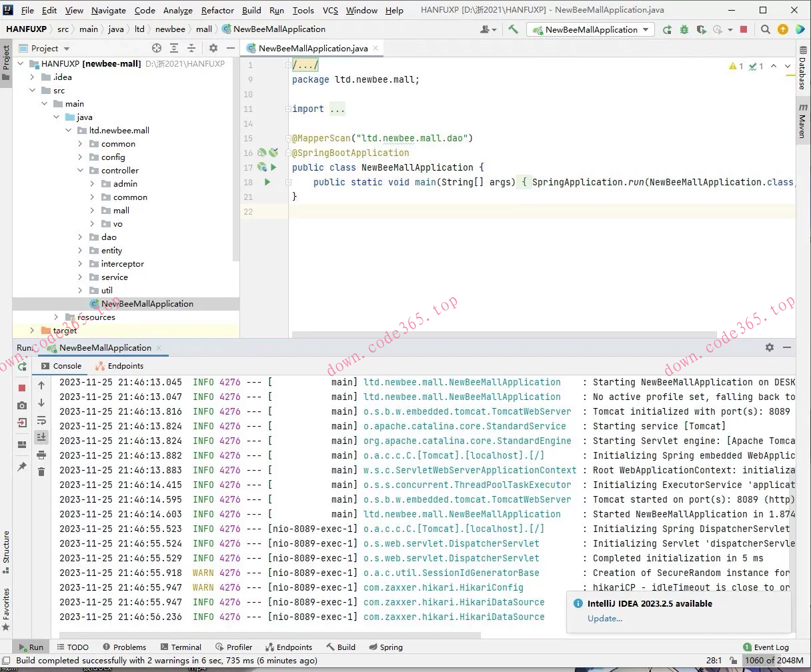Toggle the pin tab icon in Run panel

[x=22, y=467]
